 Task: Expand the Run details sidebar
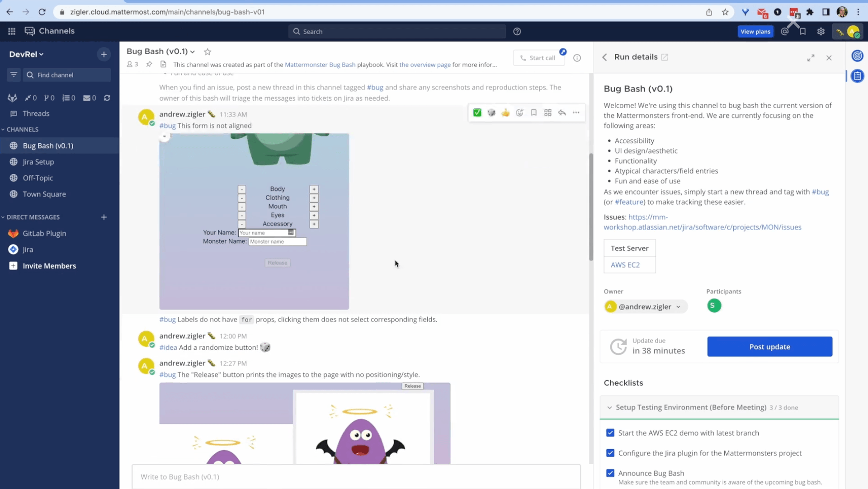coord(811,58)
